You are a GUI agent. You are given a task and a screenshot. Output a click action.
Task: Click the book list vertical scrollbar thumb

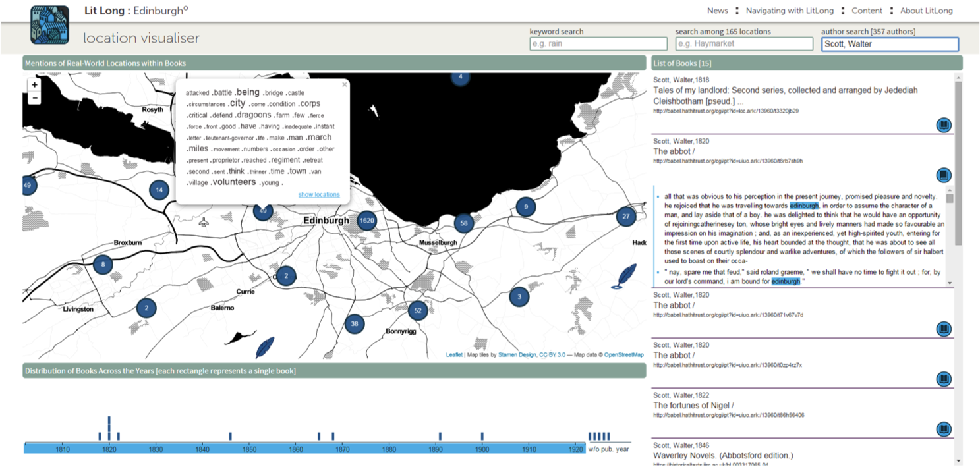pyautogui.click(x=958, y=164)
